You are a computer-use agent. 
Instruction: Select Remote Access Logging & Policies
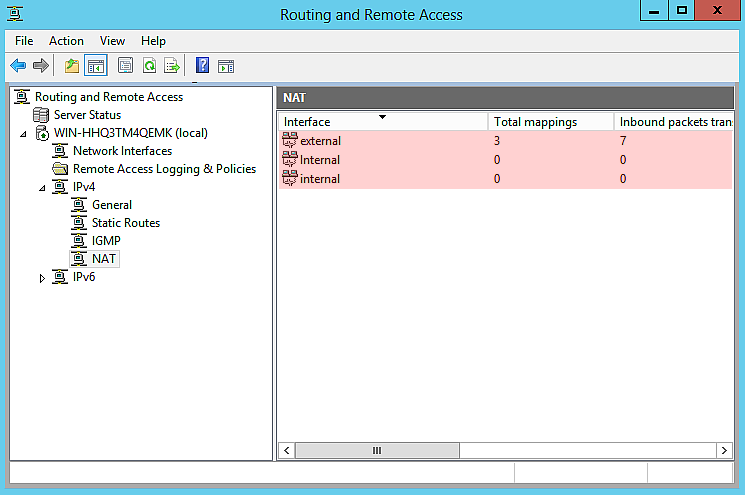click(x=164, y=169)
